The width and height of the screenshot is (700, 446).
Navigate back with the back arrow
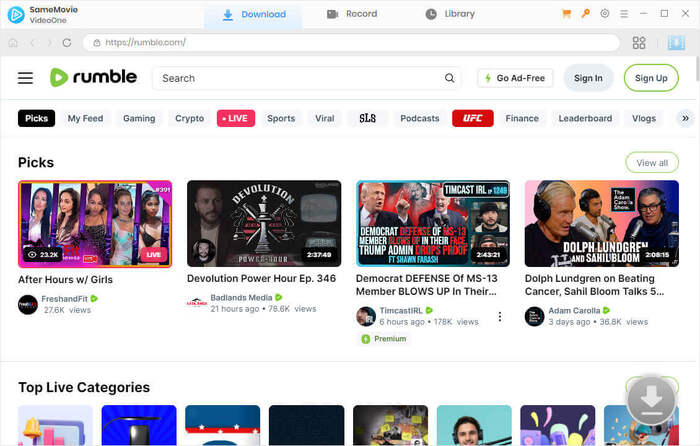32,42
